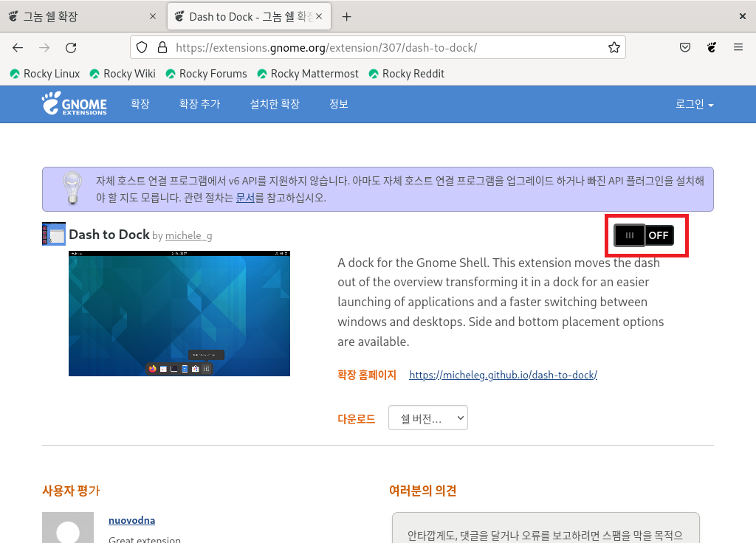
Task: Open author michele_g profile link
Action: coord(188,235)
